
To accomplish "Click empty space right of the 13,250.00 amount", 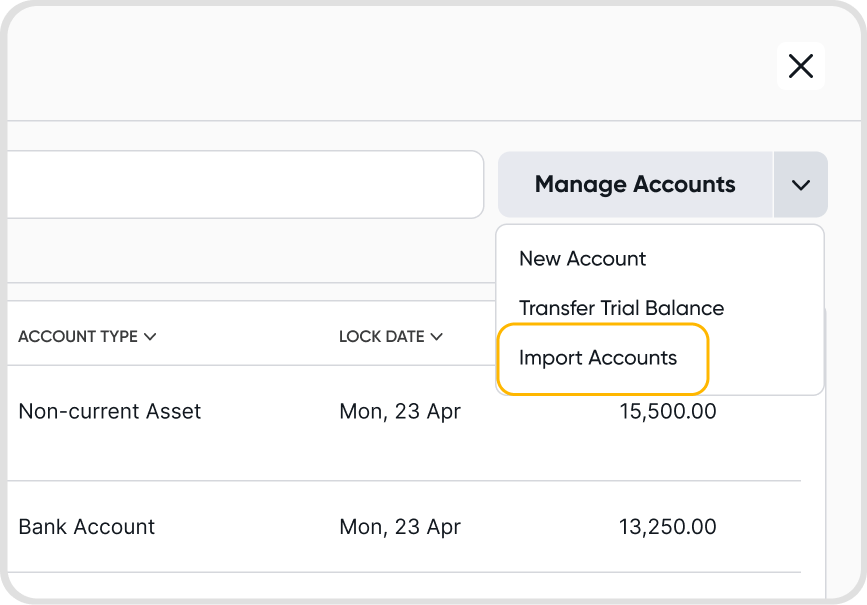I will click(x=770, y=527).
